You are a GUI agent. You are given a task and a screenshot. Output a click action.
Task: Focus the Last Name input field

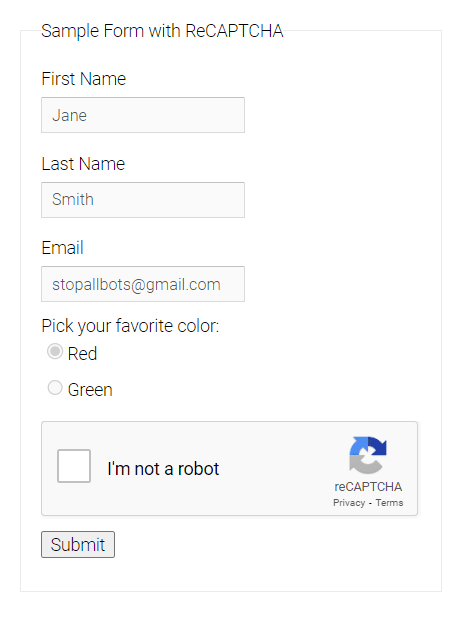tap(143, 200)
